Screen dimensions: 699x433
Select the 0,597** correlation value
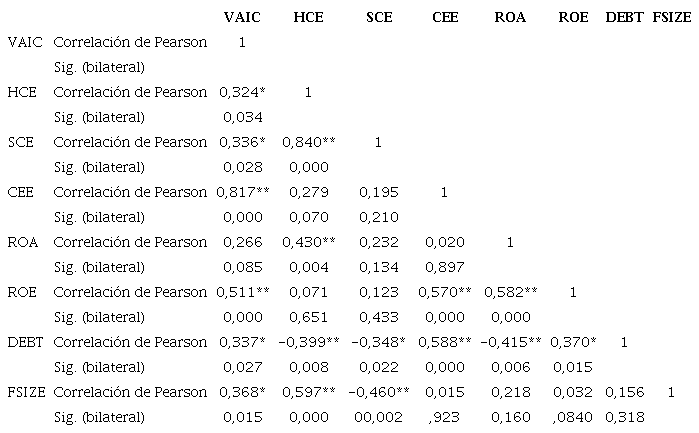point(308,391)
